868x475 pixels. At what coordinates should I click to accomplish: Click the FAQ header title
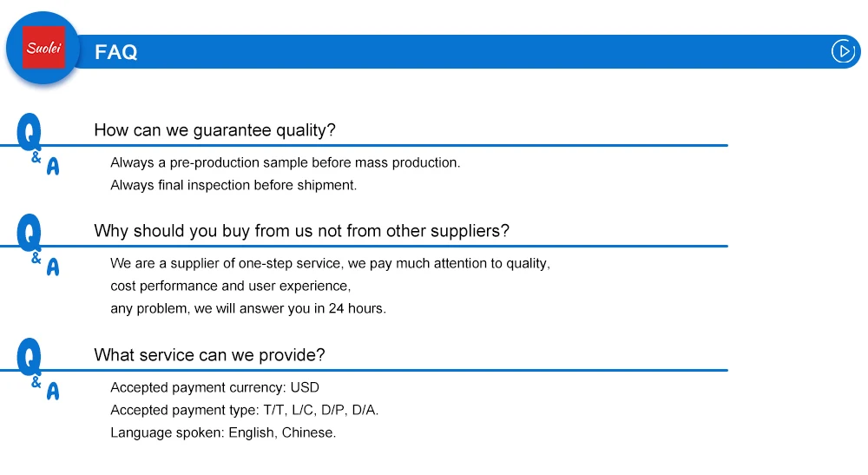pos(116,52)
